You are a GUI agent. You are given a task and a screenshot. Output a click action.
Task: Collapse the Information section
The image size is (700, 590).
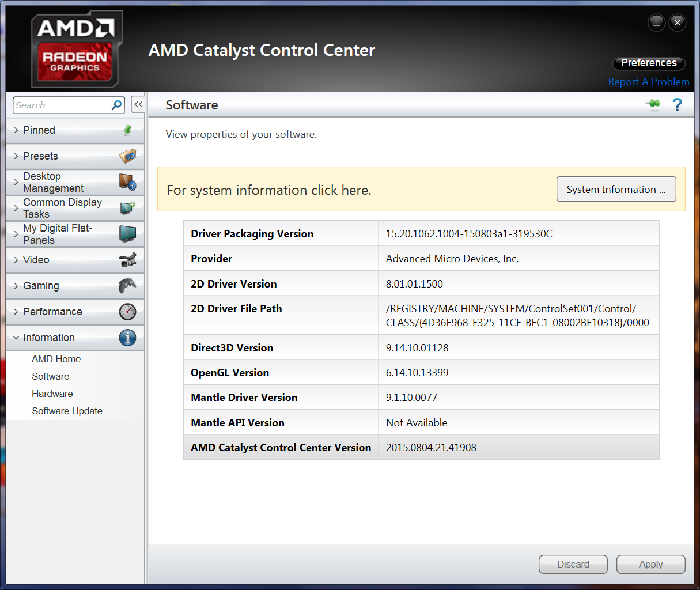[x=49, y=338]
